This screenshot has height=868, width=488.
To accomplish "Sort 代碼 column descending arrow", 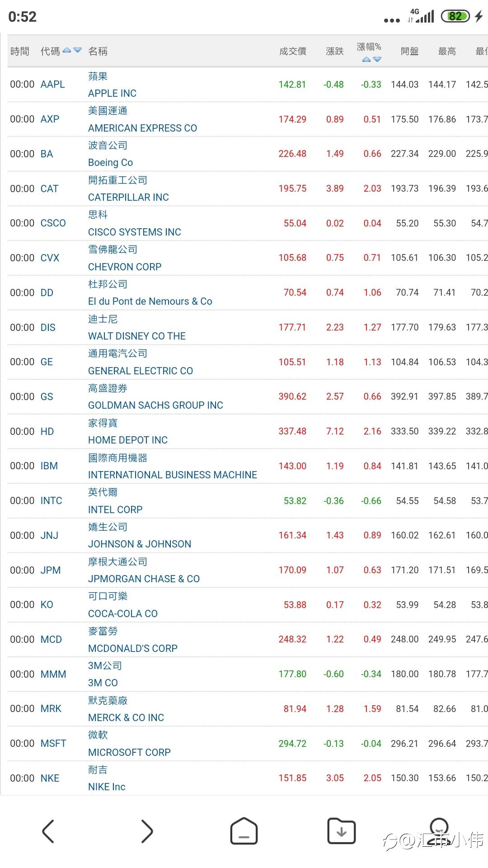I will coord(77,50).
